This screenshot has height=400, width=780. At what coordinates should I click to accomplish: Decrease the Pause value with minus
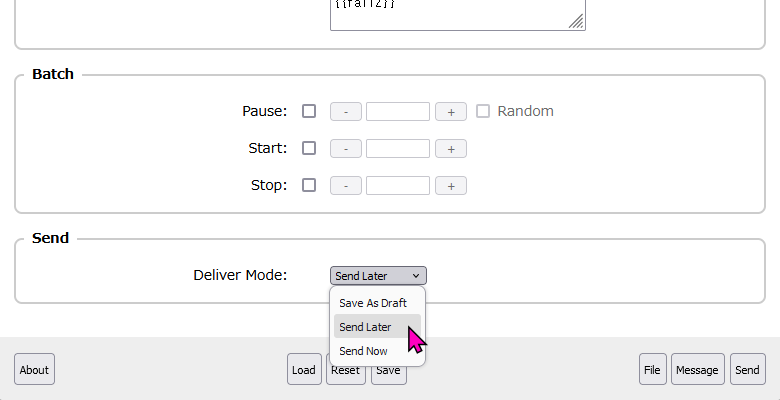(346, 112)
